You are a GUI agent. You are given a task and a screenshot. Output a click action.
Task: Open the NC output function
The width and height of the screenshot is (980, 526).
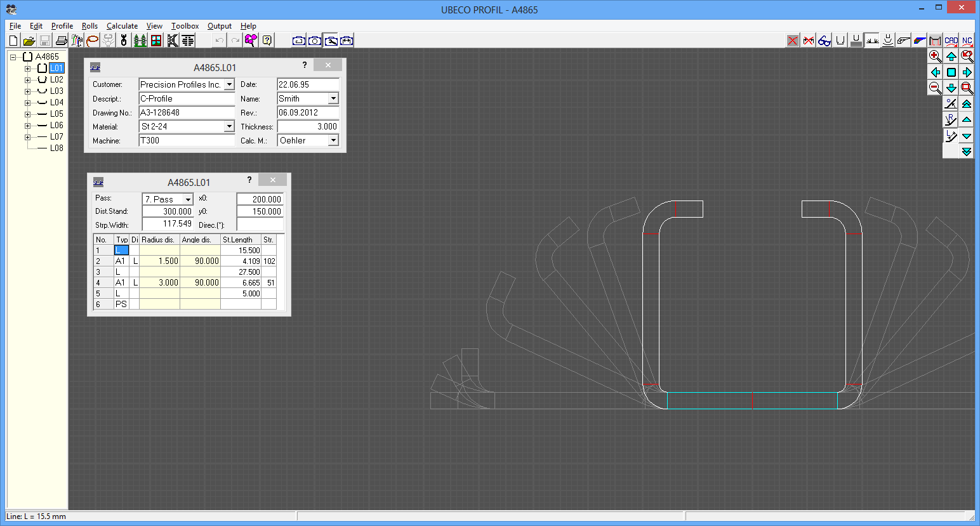point(967,40)
